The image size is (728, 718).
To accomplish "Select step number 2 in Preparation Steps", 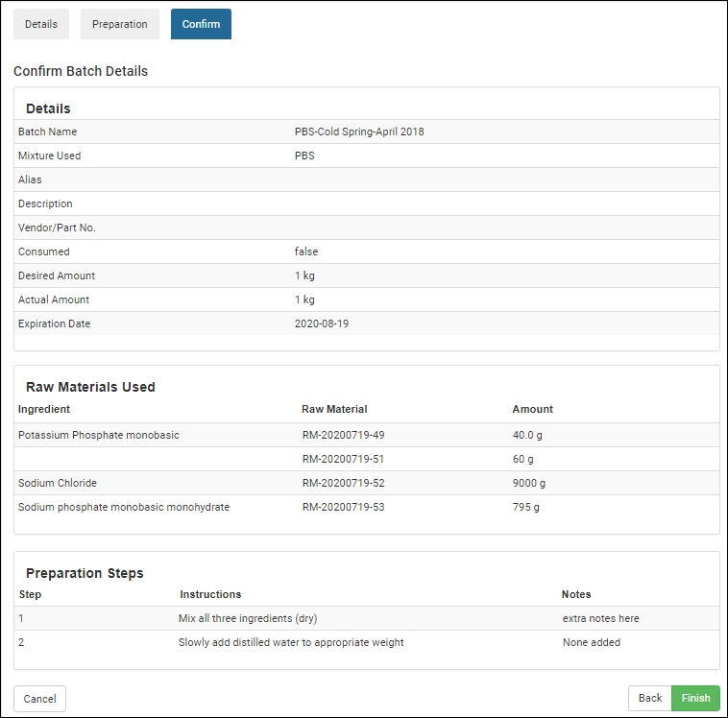I will point(21,642).
